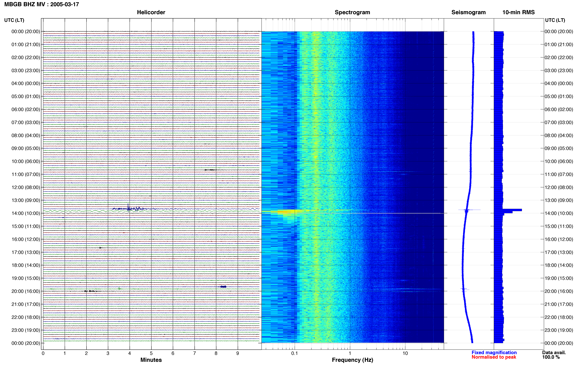Click the Fixed magnification legend text
The height and width of the screenshot is (368, 588).
coord(494,352)
